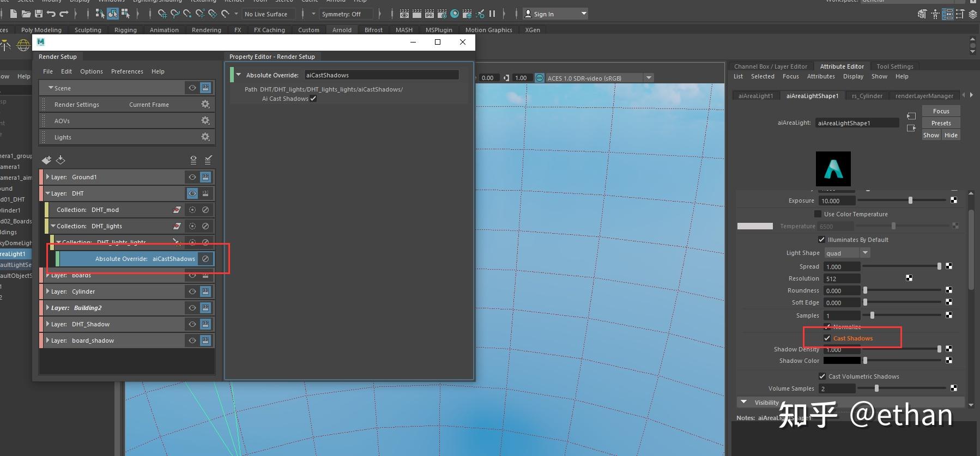Click the batch-select checklist icon above layers
This screenshot has width=980, height=456.
click(x=208, y=160)
